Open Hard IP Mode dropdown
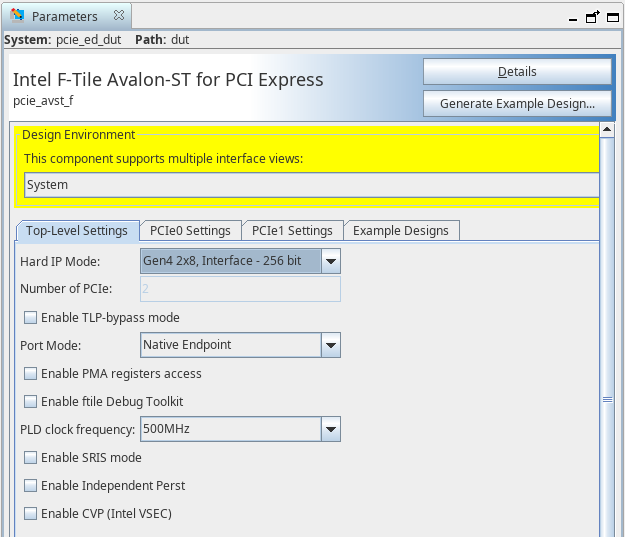 click(331, 262)
